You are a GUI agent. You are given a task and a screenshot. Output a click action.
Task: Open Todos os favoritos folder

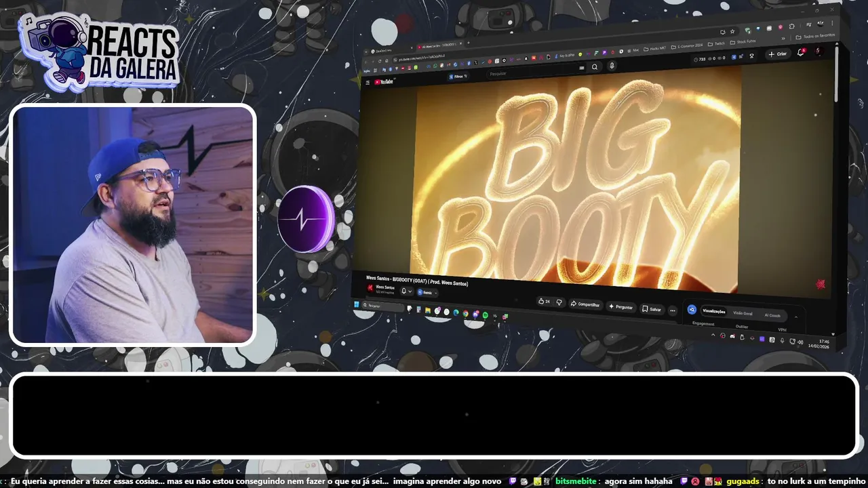pos(816,36)
